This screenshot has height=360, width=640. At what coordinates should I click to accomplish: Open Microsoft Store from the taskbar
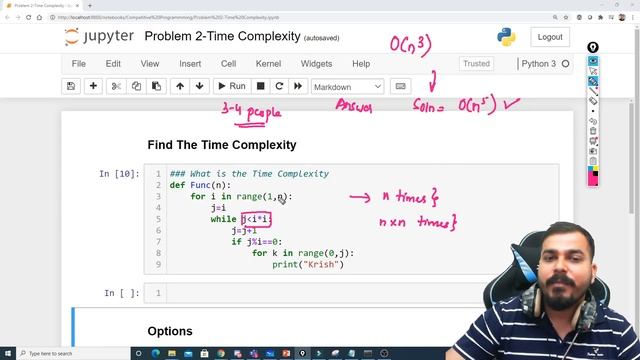click(x=204, y=353)
